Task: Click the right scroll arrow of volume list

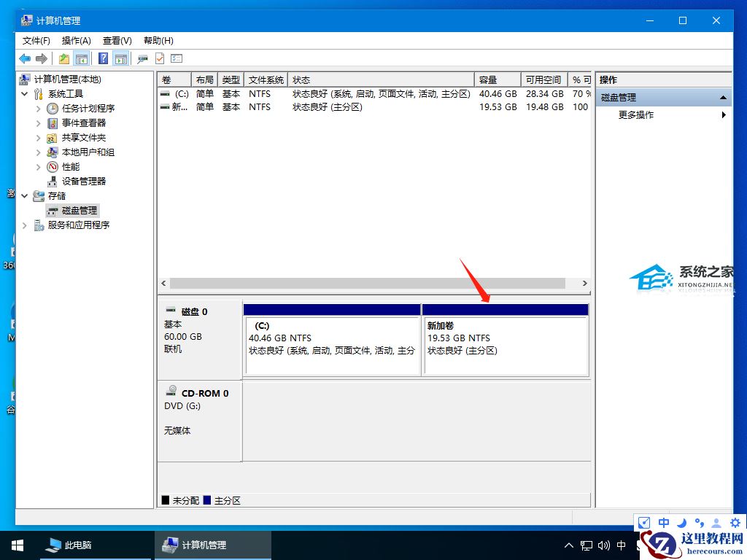Action: [x=584, y=284]
